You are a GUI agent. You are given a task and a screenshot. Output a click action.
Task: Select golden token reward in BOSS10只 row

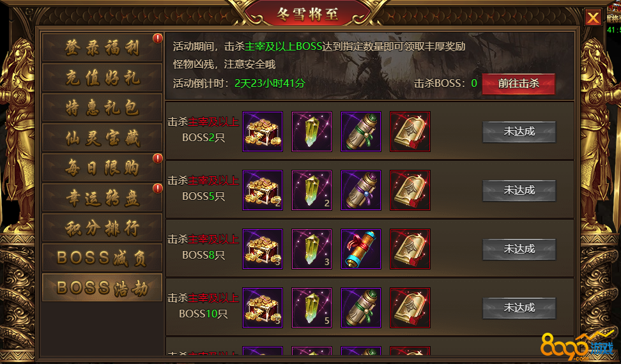coord(410,308)
